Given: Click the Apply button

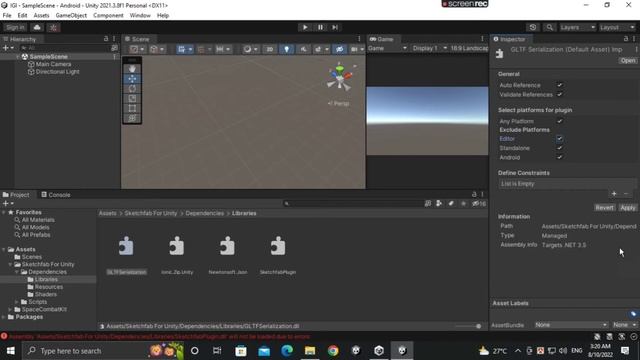Looking at the screenshot, I should click(x=627, y=208).
